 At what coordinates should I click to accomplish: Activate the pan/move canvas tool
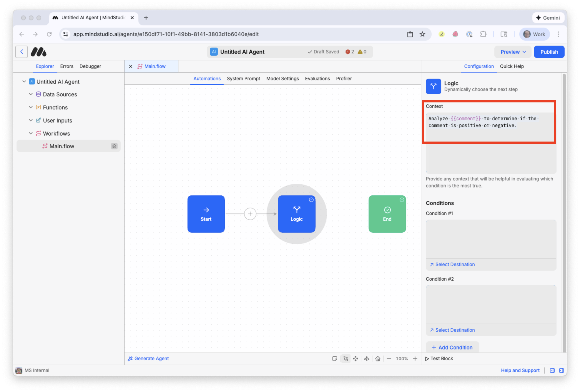(356, 359)
